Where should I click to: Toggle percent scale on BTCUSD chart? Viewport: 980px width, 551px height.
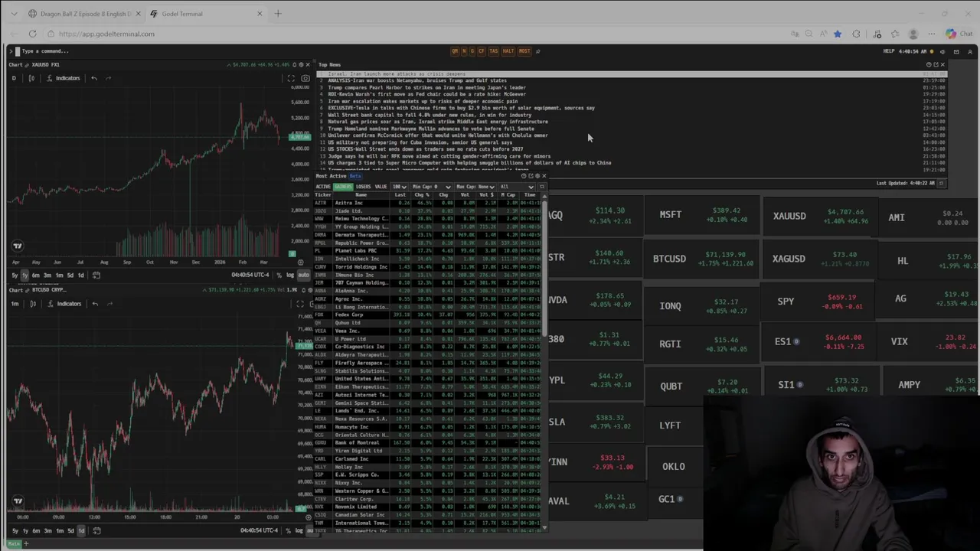point(289,531)
